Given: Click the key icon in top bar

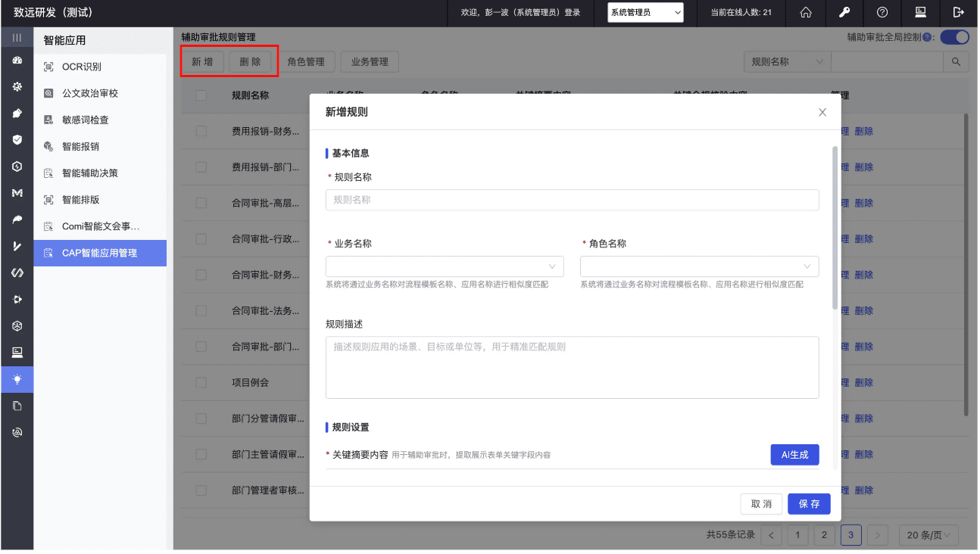Looking at the screenshot, I should coord(844,12).
